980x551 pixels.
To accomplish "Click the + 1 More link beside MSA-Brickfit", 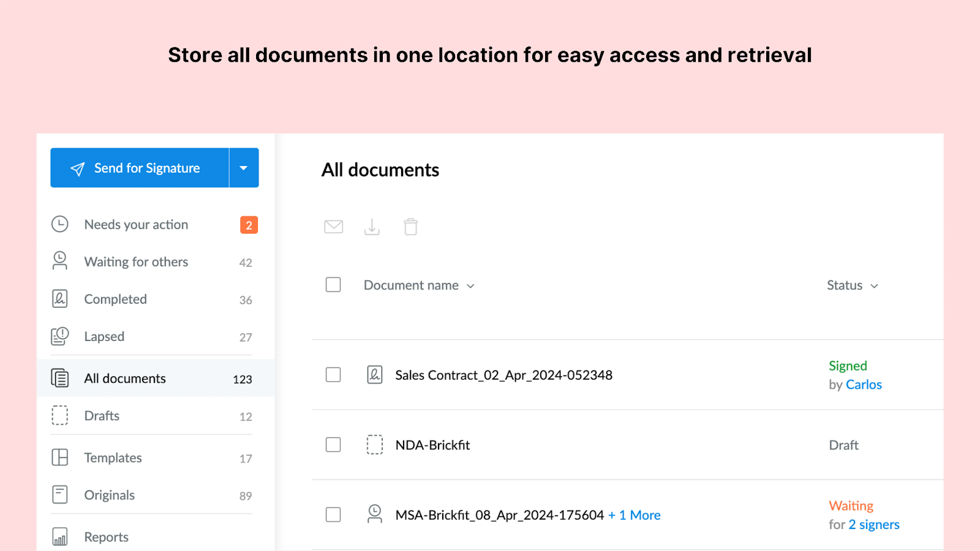I will coord(635,515).
